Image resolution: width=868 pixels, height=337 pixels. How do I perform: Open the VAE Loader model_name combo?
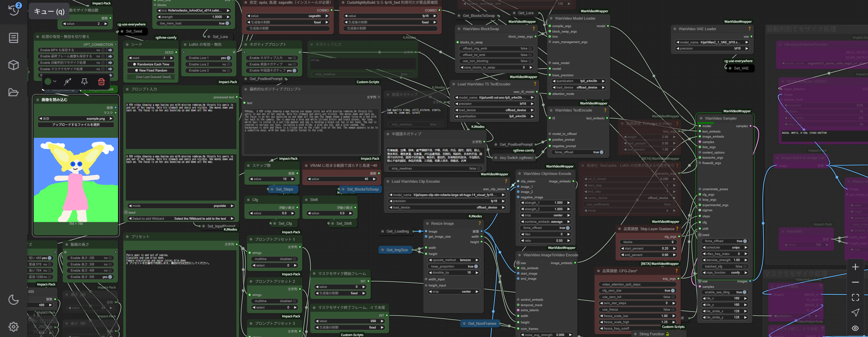click(712, 42)
